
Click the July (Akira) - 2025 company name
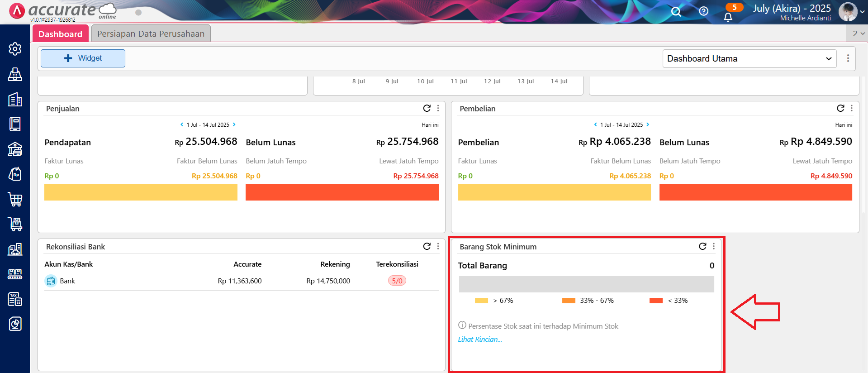[792, 8]
